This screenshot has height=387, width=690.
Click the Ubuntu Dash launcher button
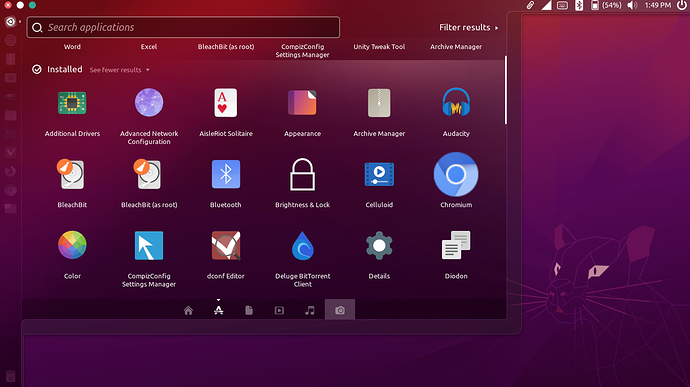coord(11,22)
